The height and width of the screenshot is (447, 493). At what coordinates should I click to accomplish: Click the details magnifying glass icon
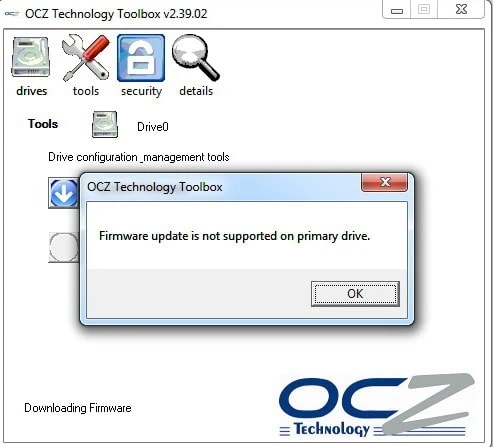[196, 58]
